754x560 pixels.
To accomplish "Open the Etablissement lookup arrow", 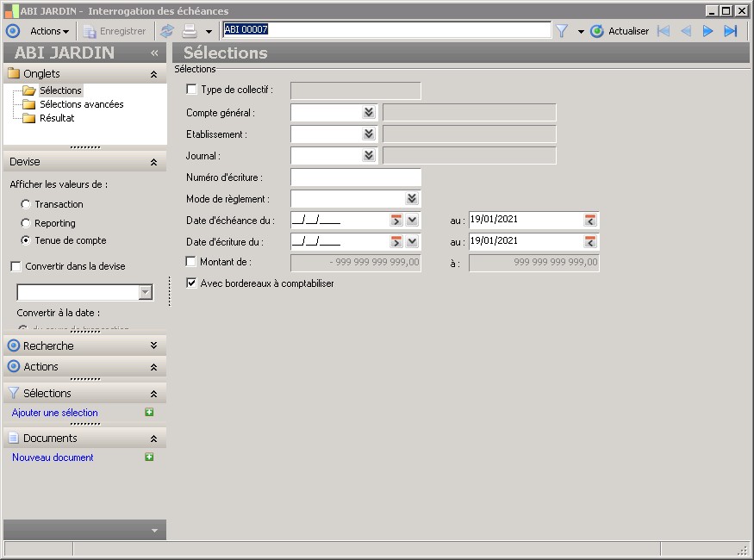I will [x=369, y=134].
